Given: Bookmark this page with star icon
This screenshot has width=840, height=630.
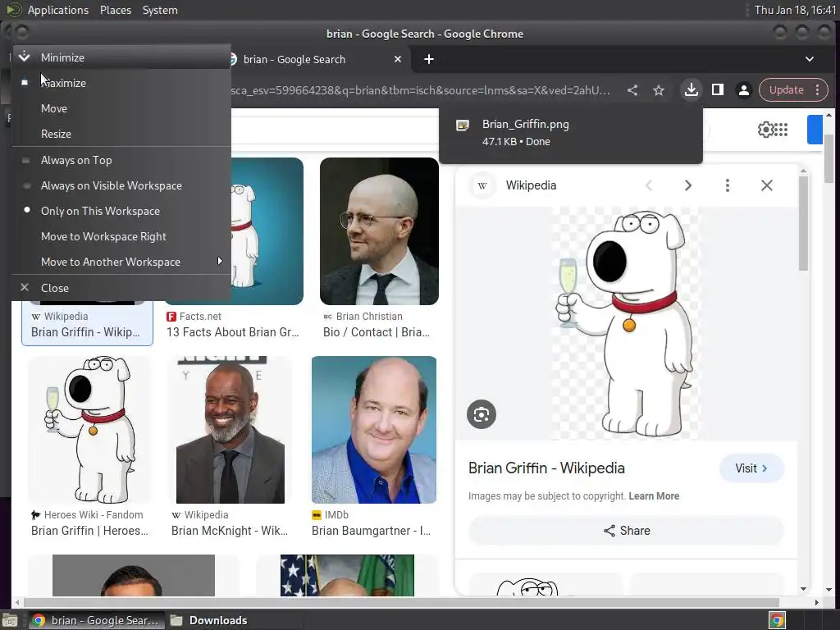Looking at the screenshot, I should 659,90.
